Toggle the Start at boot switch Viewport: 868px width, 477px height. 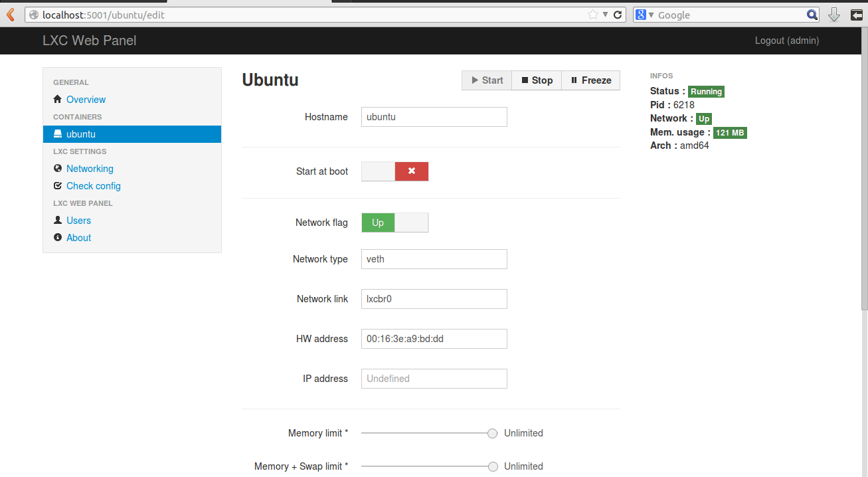point(394,171)
